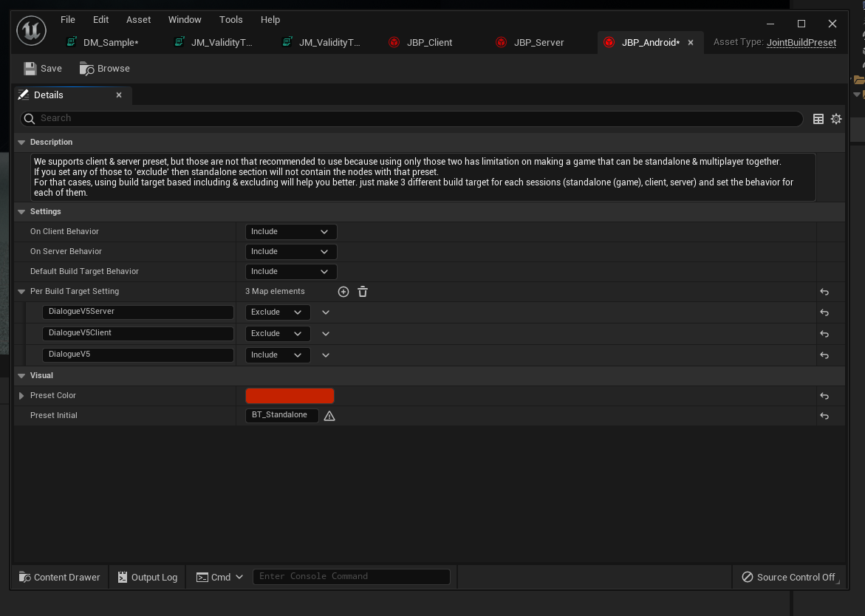Reset Preset Color to default value
This screenshot has width=865, height=616.
[824, 396]
